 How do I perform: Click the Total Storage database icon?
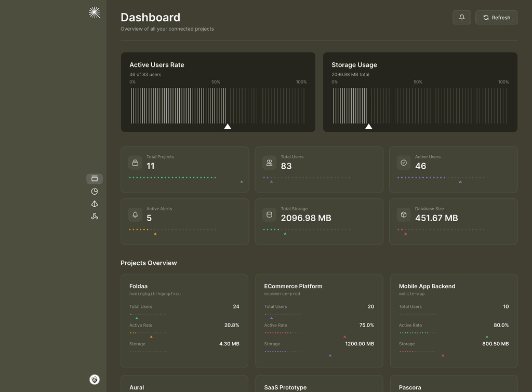270,214
